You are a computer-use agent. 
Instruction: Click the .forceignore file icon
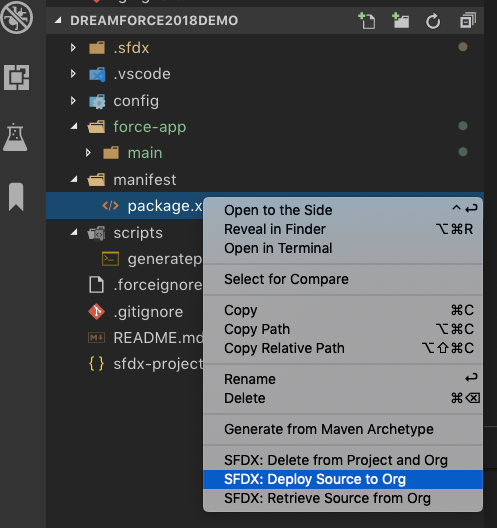[96, 285]
